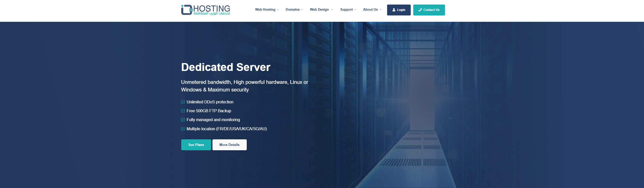The height and width of the screenshot is (188, 644).
Task: Open the Support menu
Action: (x=346, y=9)
